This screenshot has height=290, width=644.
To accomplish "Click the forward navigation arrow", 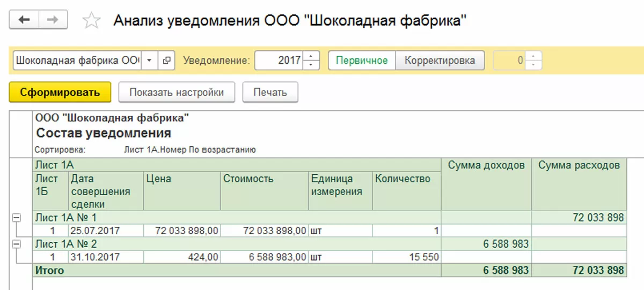I will click(x=53, y=20).
